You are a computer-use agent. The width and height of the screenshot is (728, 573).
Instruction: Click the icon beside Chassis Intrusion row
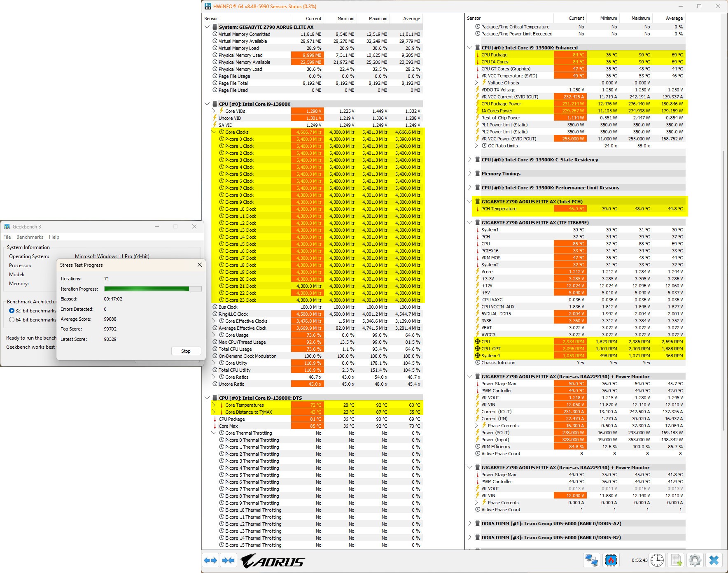tap(478, 363)
